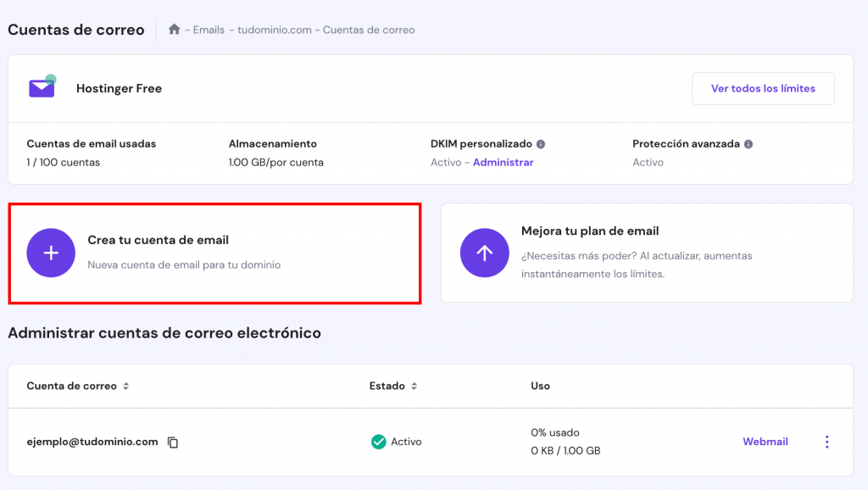Click the green Activo status checkmark

click(x=379, y=442)
